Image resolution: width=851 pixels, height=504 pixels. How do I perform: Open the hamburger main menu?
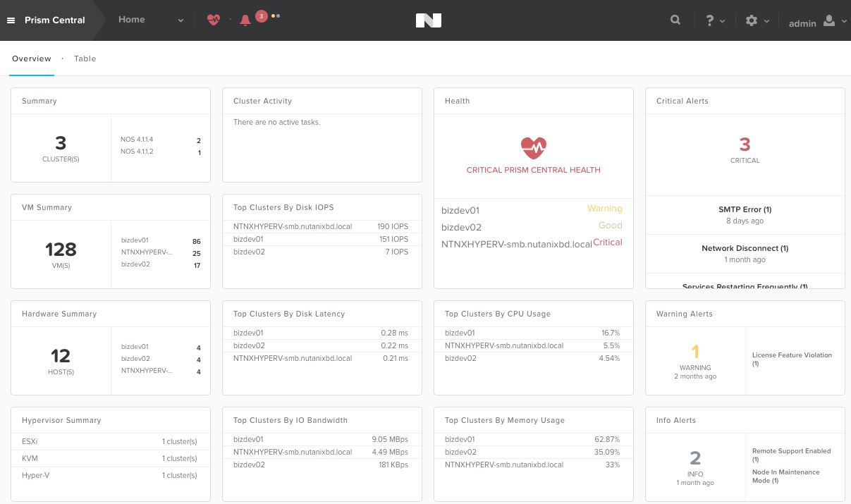point(11,20)
